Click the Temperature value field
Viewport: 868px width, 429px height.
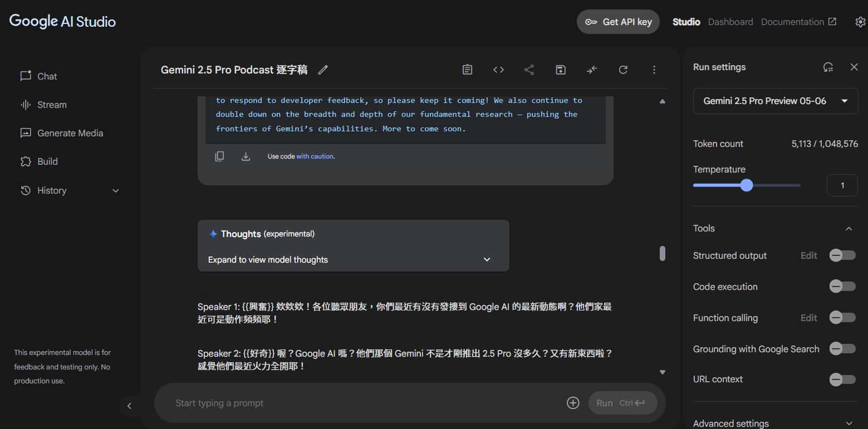842,185
